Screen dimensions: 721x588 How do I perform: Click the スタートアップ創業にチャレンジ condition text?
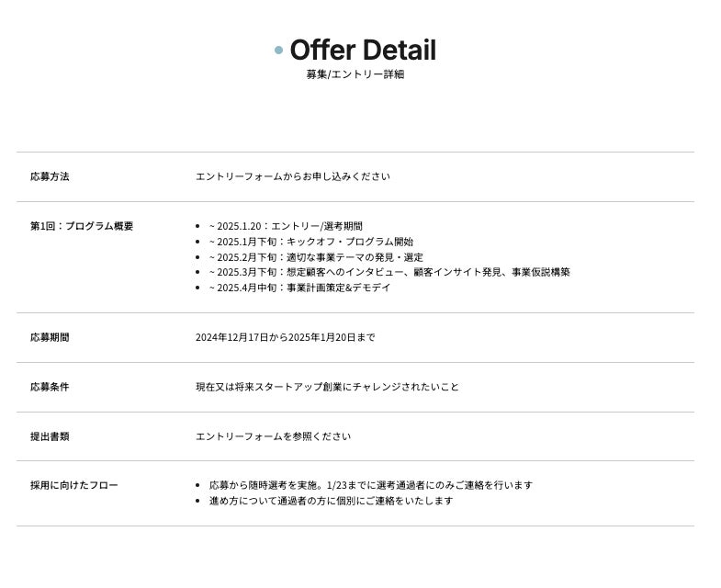coord(327,387)
